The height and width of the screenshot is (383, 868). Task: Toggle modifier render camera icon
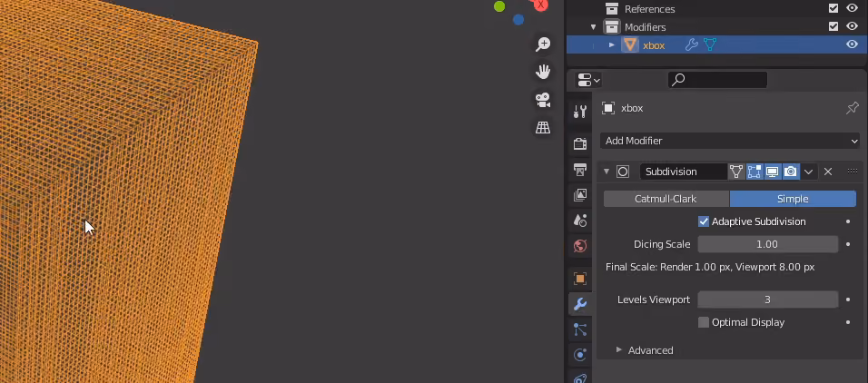[x=791, y=172]
